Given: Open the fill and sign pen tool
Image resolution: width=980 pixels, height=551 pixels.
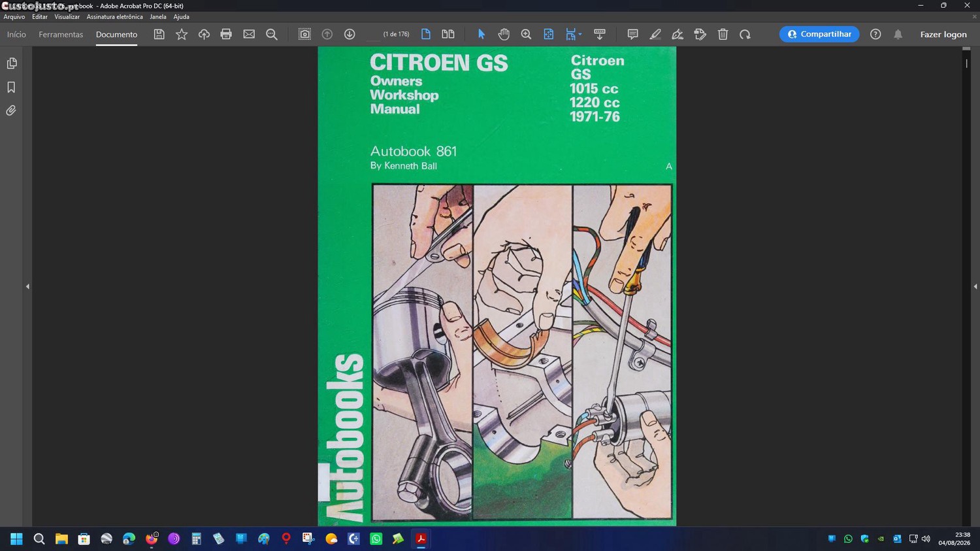Looking at the screenshot, I should tap(678, 34).
